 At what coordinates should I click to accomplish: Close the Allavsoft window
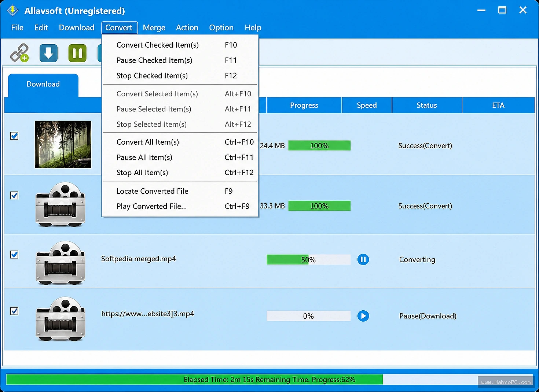523,10
